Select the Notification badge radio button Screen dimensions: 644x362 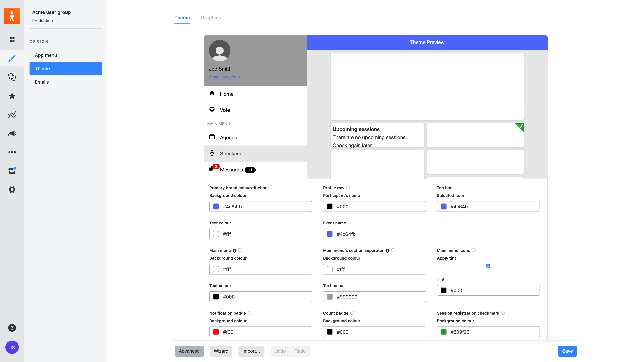[250, 313]
